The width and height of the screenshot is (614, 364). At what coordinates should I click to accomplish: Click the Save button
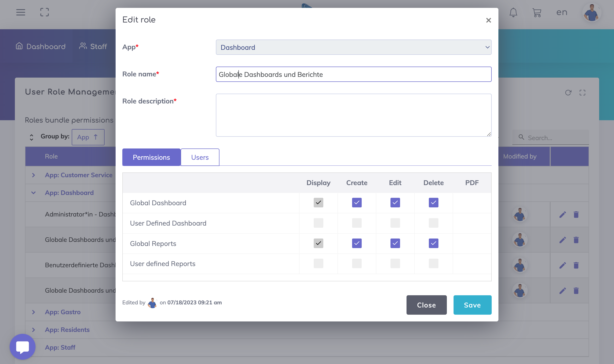coord(472,305)
